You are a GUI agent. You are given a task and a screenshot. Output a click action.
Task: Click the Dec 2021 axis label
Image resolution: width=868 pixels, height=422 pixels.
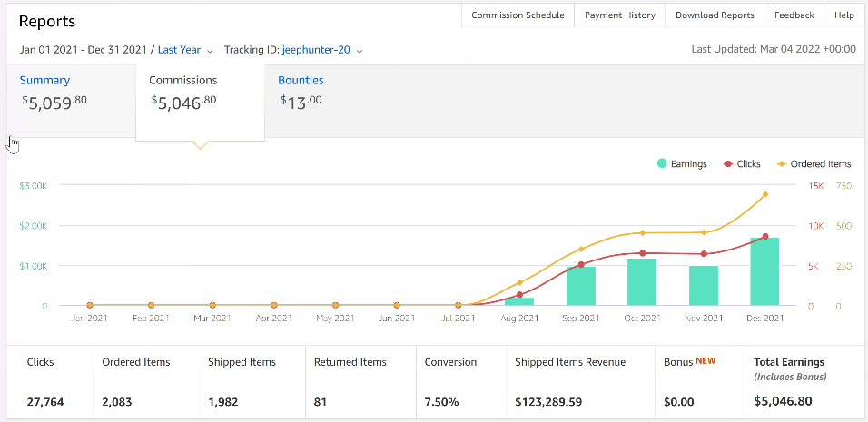pos(764,318)
